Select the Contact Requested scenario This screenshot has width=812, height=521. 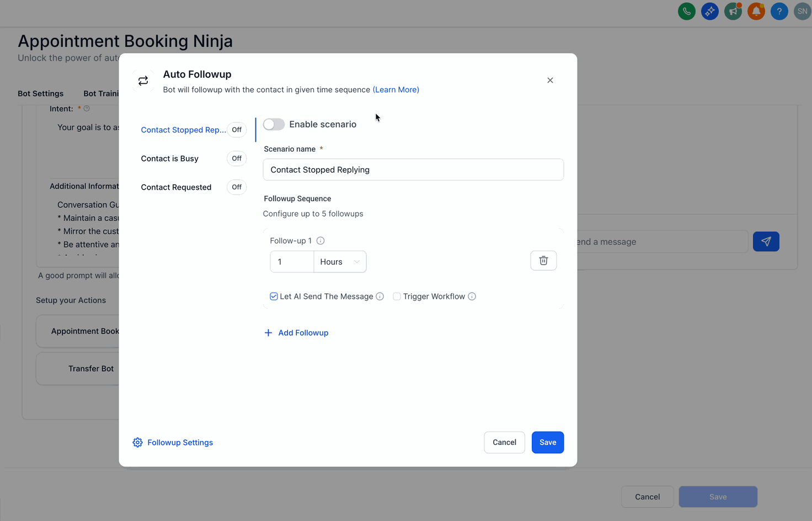(x=176, y=187)
